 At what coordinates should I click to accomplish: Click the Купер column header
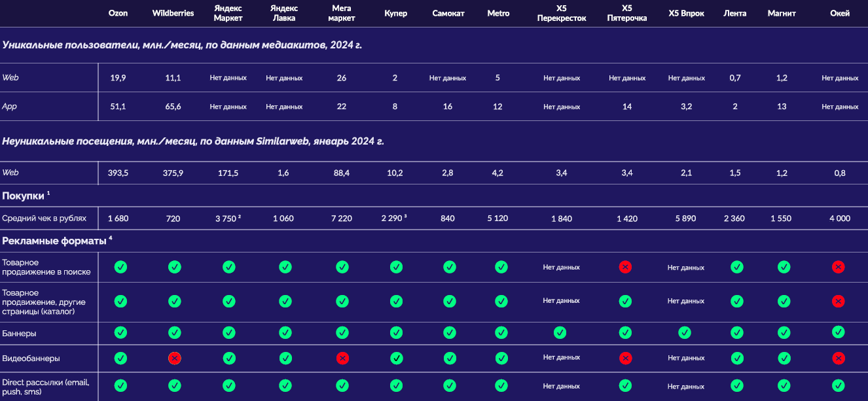click(396, 13)
